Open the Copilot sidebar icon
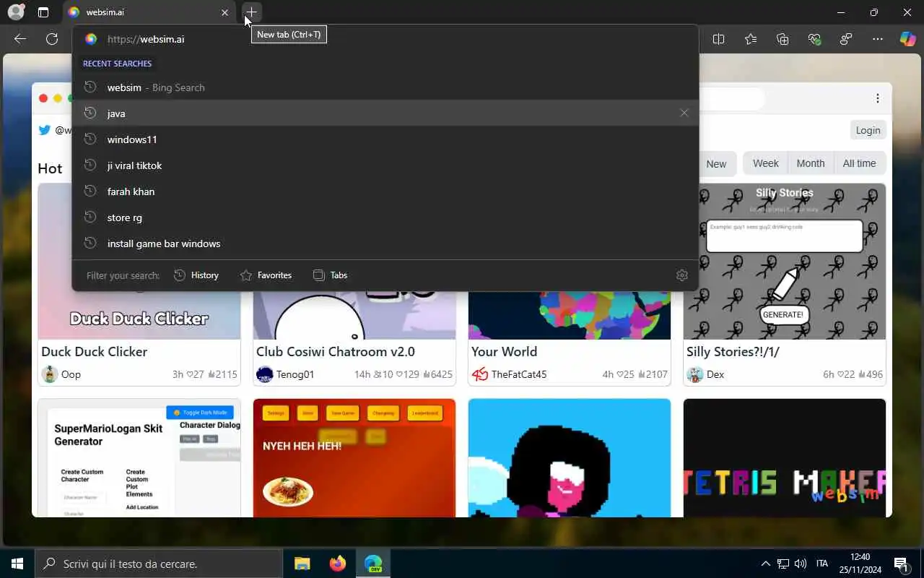 907,39
